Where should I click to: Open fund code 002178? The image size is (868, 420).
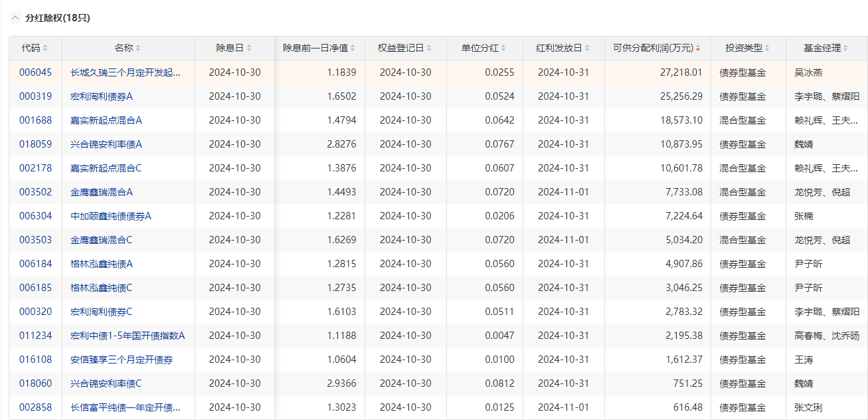(x=35, y=168)
